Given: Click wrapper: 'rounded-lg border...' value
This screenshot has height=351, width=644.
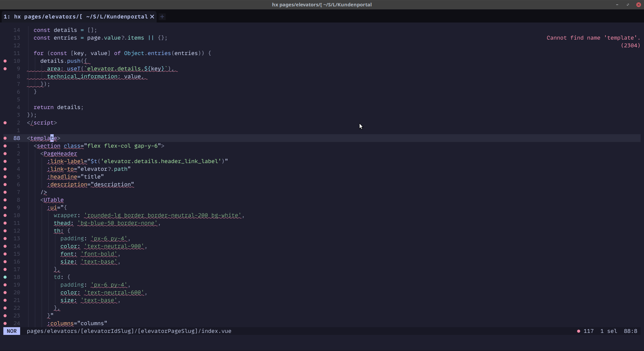Looking at the screenshot, I should point(163,215).
